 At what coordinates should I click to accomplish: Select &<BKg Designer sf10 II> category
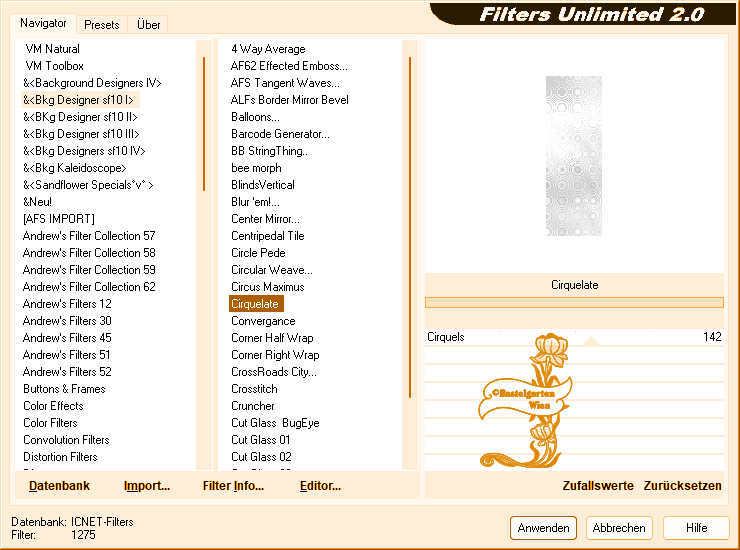[x=80, y=117]
